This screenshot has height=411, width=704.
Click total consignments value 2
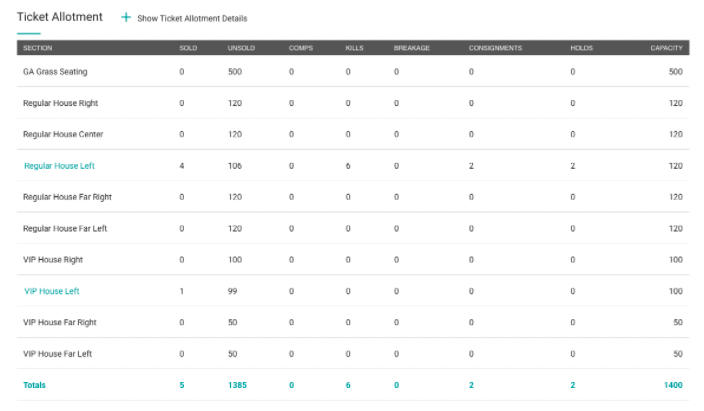pyautogui.click(x=471, y=385)
